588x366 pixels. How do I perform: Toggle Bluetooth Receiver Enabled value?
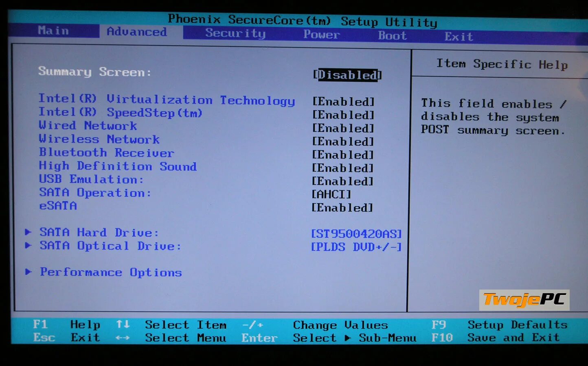tap(343, 155)
